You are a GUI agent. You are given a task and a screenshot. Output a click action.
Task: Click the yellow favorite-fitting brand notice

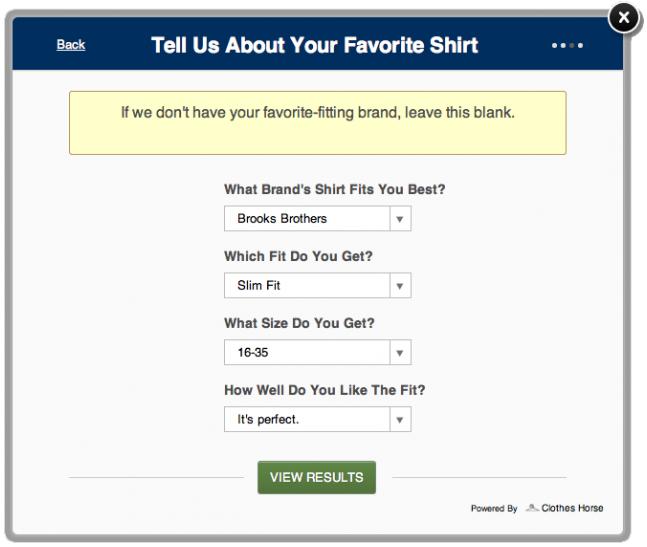318,123
